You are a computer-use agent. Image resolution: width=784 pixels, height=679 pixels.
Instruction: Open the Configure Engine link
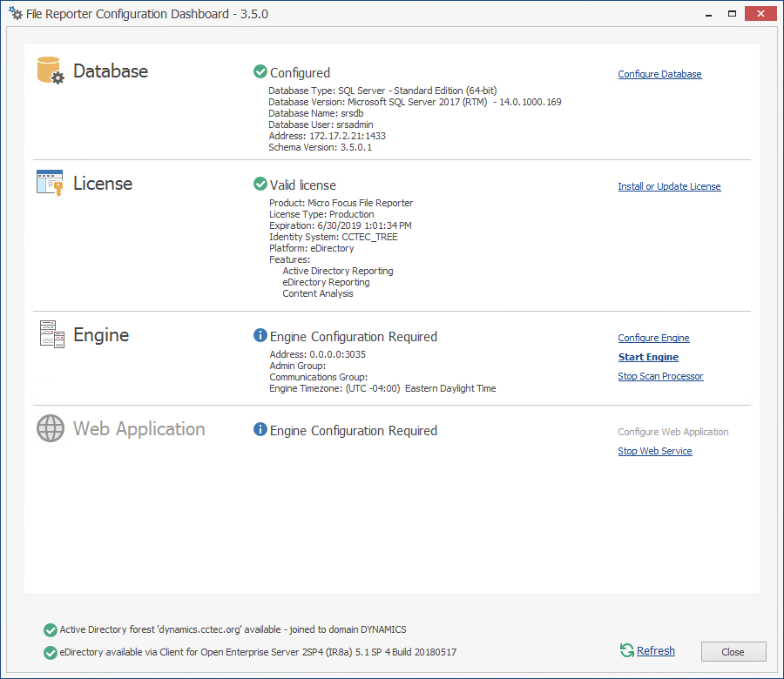[653, 338]
